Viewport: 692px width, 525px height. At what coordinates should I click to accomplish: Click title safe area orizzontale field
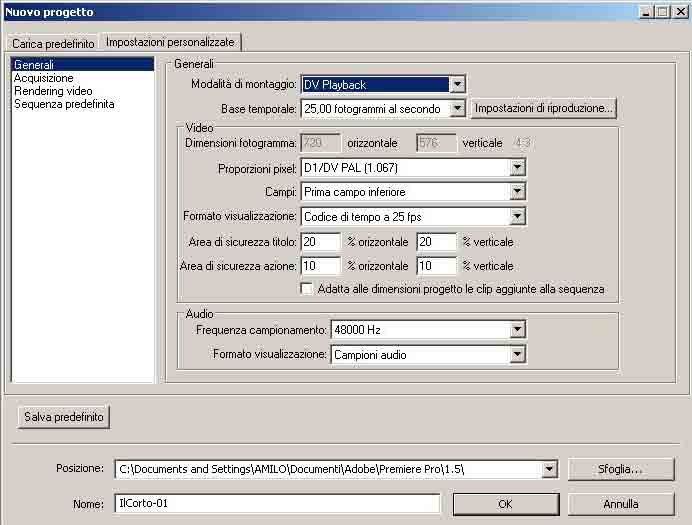click(320, 242)
